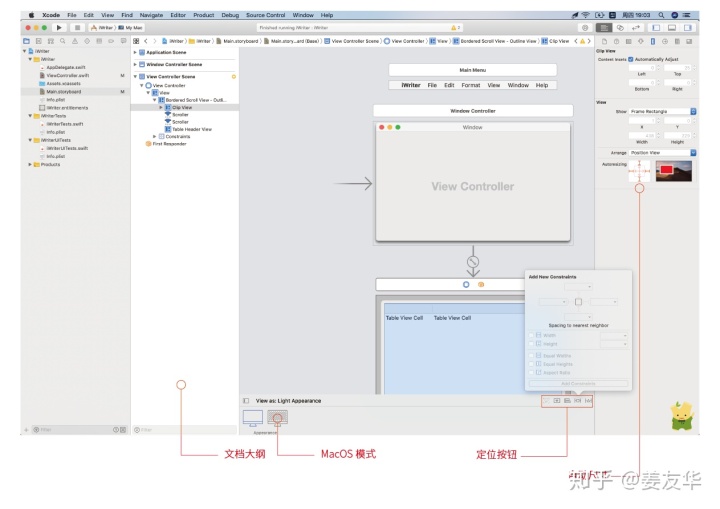
Task: Open the related items grid icon
Action: tap(136, 41)
